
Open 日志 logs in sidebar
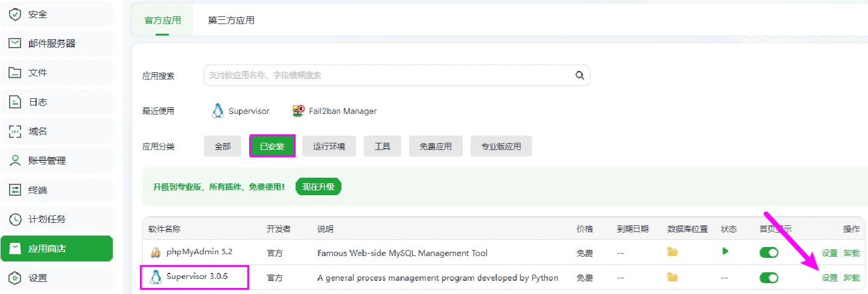[x=57, y=102]
